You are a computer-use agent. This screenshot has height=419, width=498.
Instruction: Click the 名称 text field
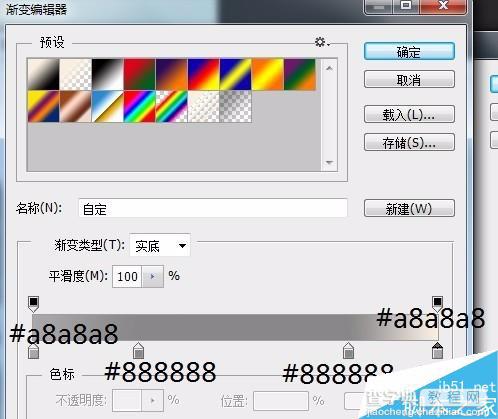(213, 209)
